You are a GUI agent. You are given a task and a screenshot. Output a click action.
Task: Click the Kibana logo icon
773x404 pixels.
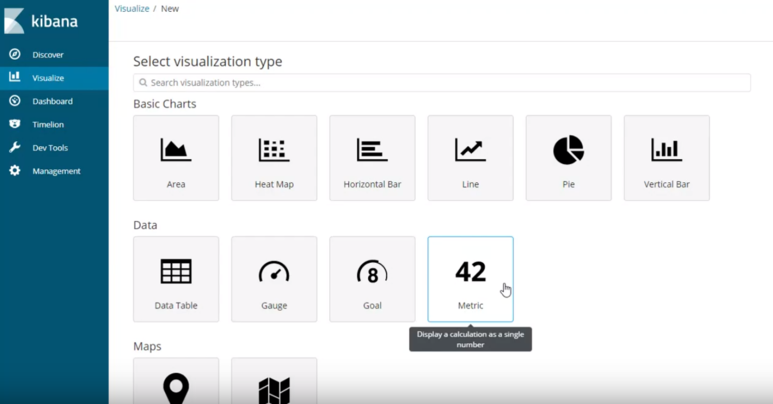14,21
